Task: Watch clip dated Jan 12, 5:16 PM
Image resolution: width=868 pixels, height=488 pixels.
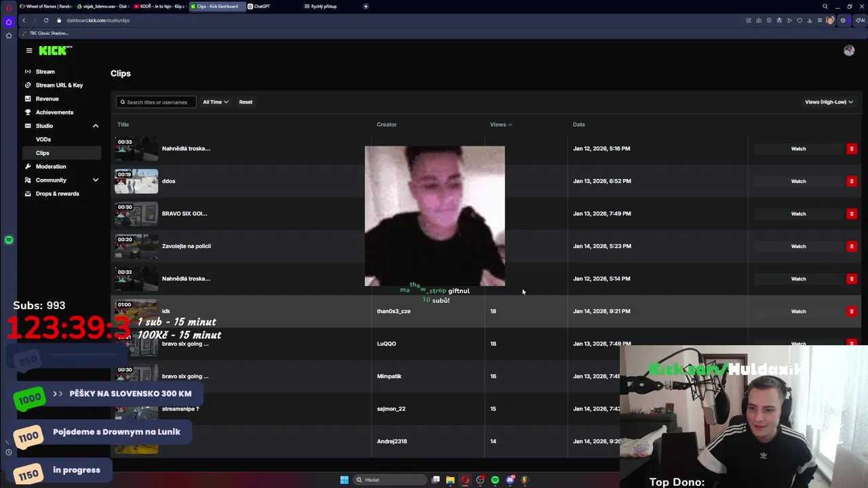Action: pos(798,148)
